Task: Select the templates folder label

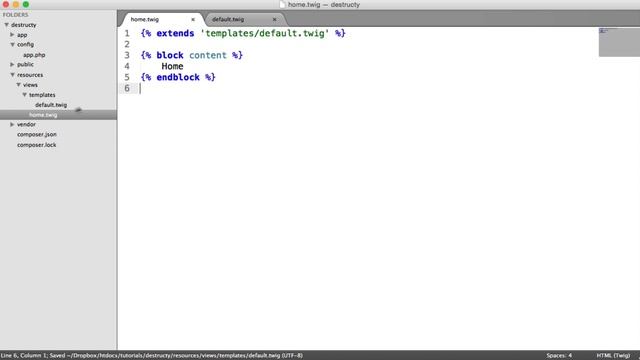Action: coord(42,95)
